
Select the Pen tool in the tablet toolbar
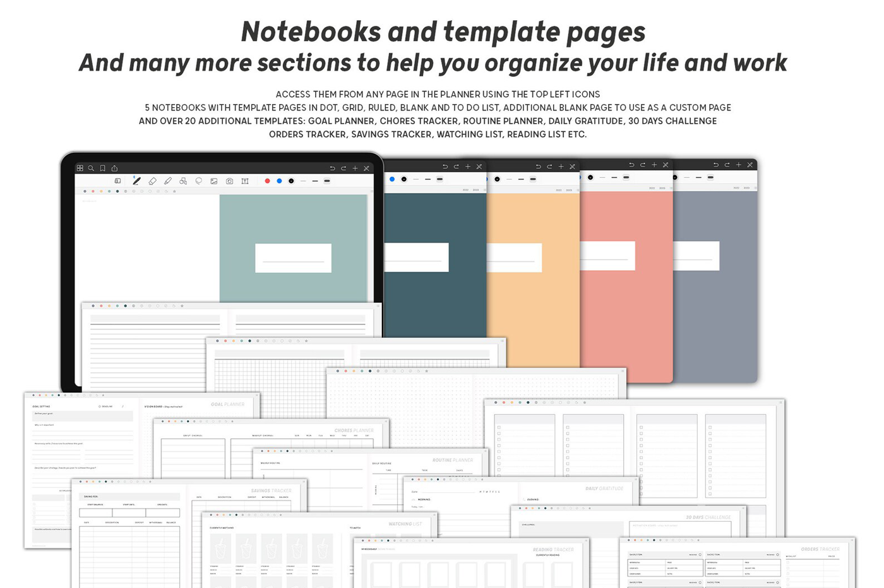[136, 181]
